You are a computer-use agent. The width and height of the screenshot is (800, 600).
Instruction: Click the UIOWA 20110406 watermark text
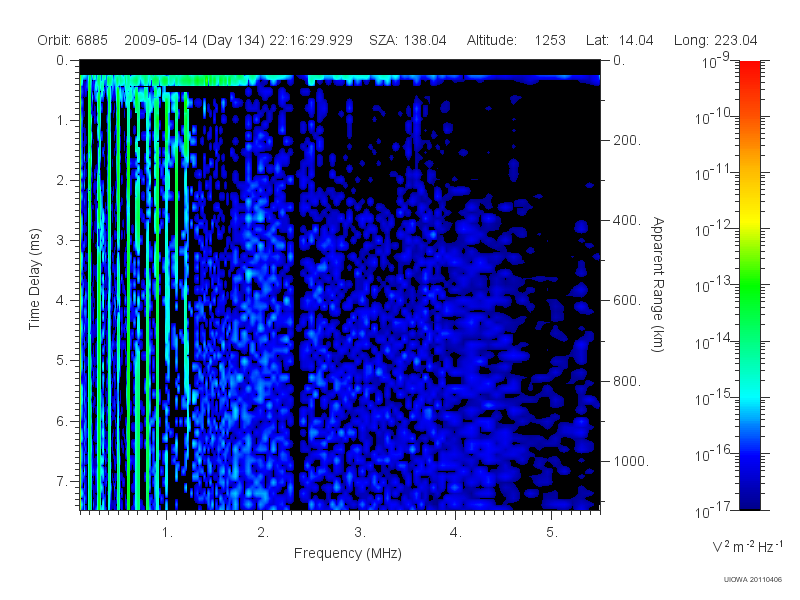[x=753, y=580]
